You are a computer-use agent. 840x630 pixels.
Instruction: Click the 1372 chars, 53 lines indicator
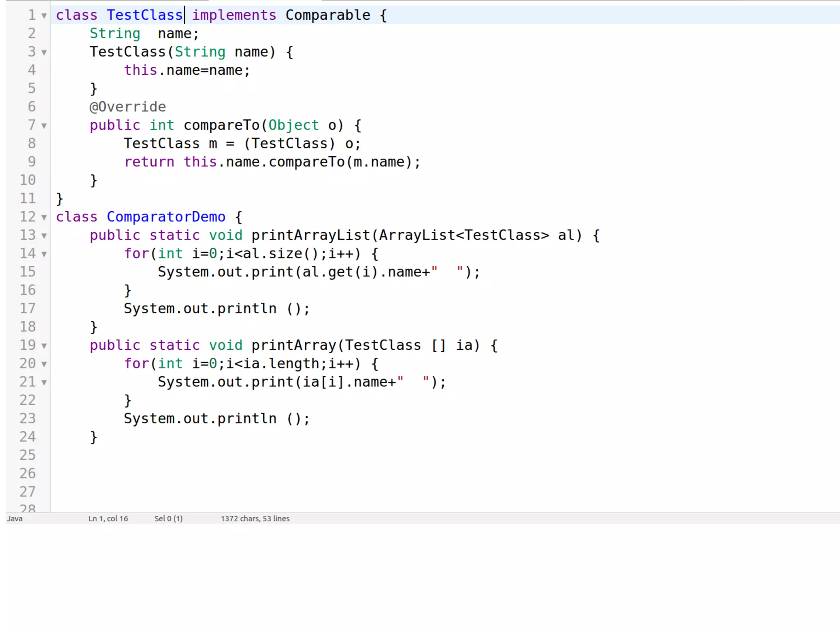click(255, 518)
